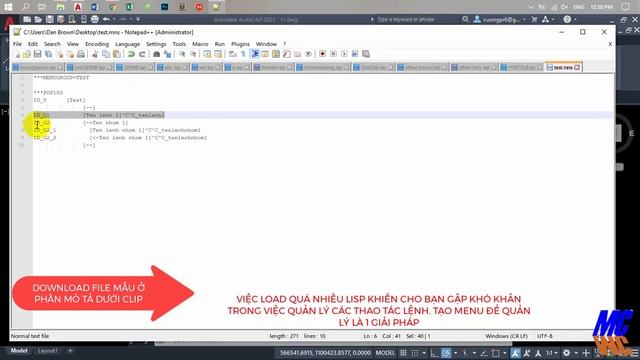
Task: Click the AutoCAD Layout1 tab
Action: [47, 351]
